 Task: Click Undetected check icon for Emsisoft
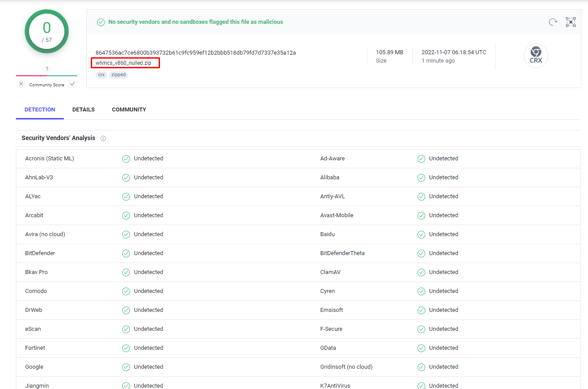coord(421,310)
